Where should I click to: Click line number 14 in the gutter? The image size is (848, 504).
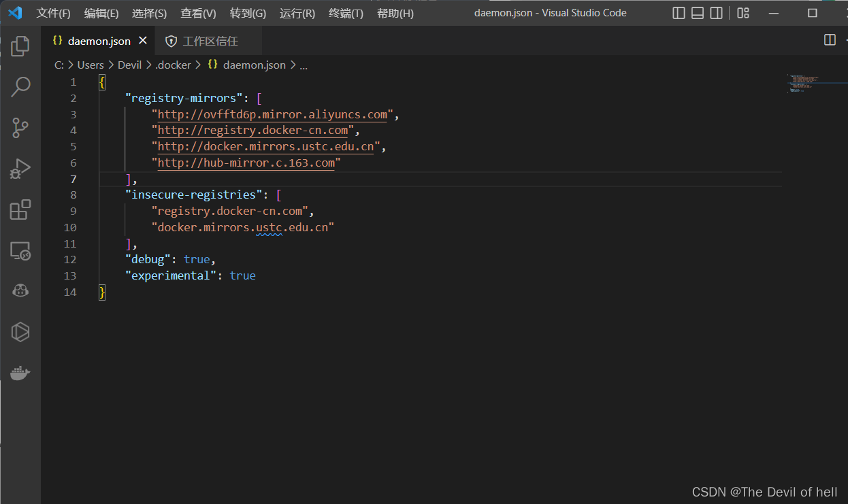[x=70, y=292]
